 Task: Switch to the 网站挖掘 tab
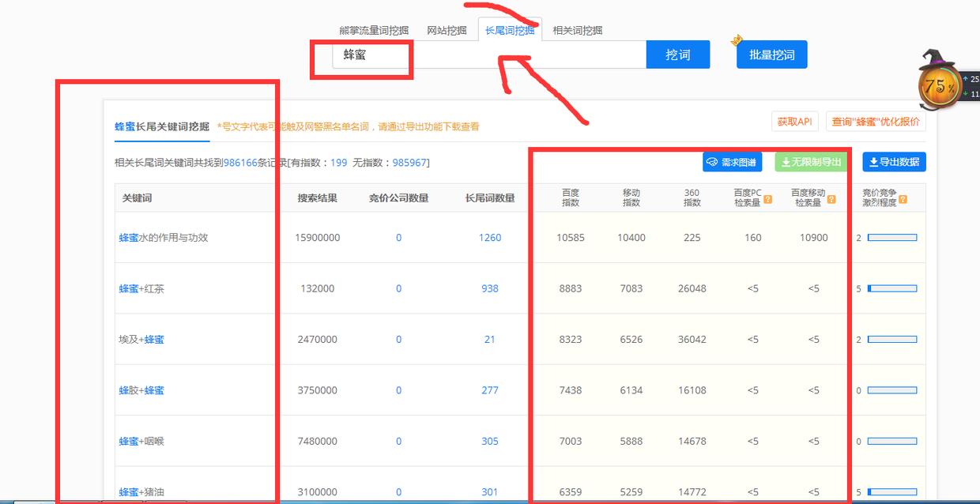coord(447,31)
